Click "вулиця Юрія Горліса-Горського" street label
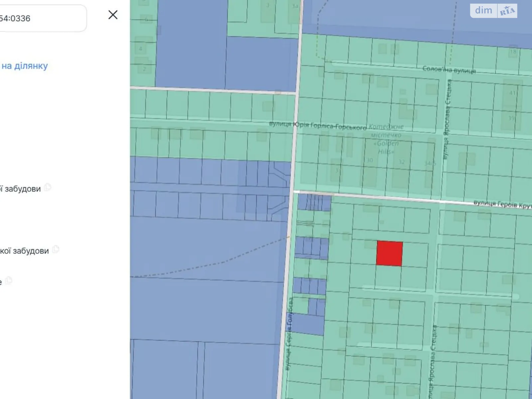This screenshot has width=532, height=399. pyautogui.click(x=317, y=125)
